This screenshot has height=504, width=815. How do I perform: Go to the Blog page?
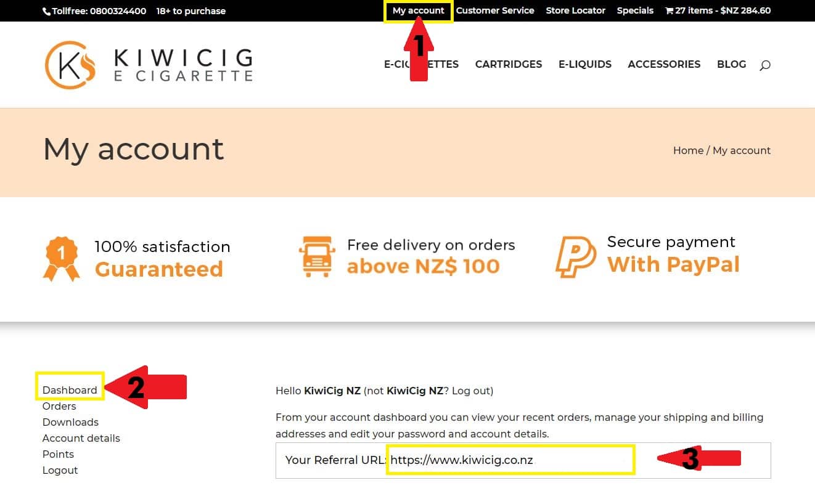pos(731,64)
